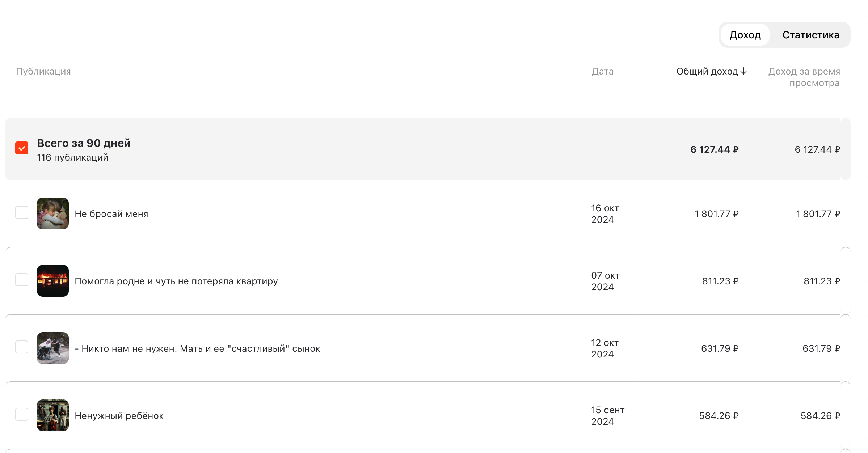The image size is (868, 453).
Task: Open Помогла родне и чуть не потеряла квартиру
Action: point(176,281)
